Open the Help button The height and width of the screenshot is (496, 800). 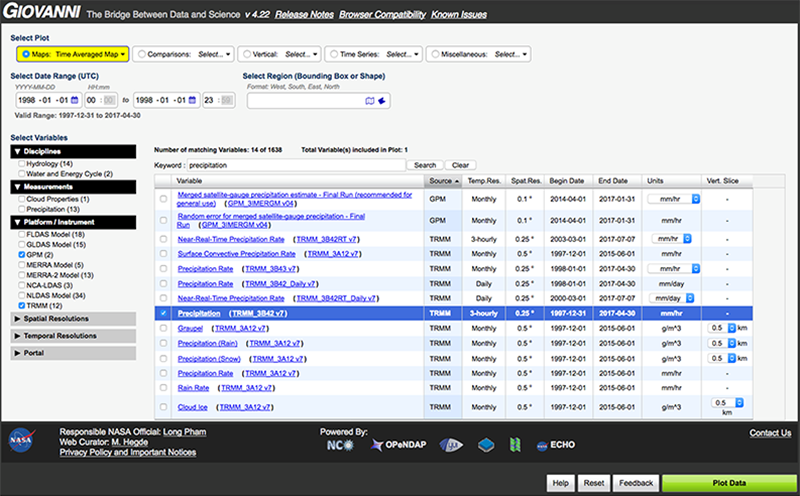point(560,483)
